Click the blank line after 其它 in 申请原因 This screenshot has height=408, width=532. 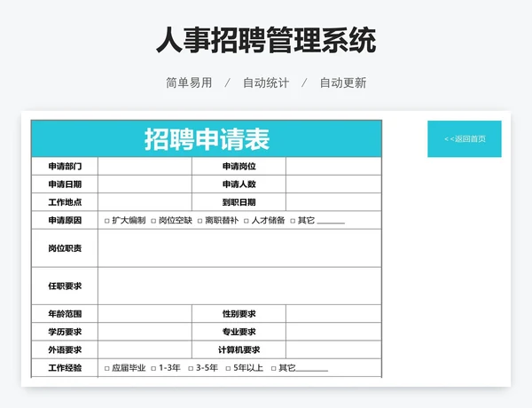331,223
